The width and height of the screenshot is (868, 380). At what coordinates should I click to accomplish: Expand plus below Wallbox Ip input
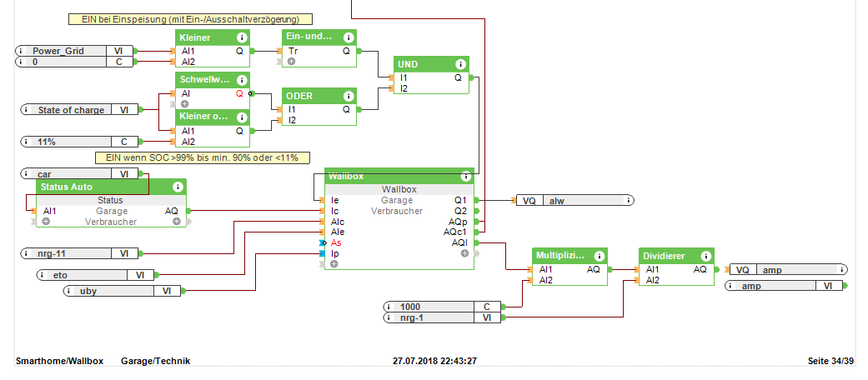pos(334,264)
